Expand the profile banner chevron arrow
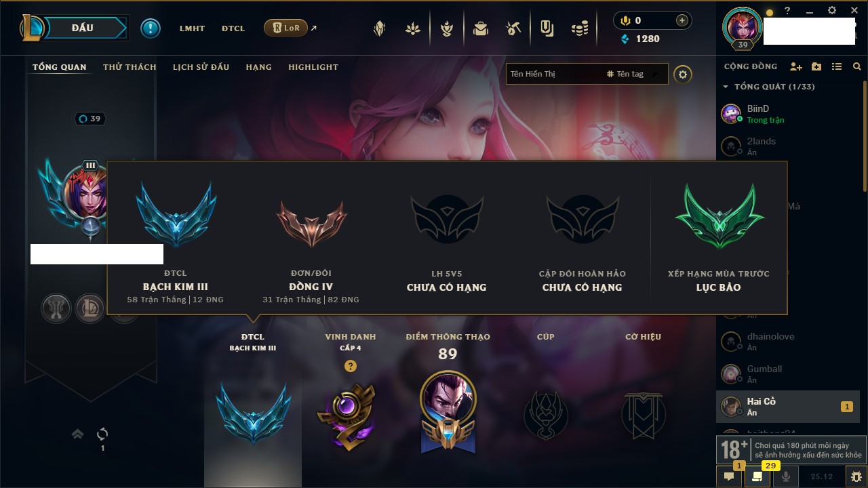The width and height of the screenshot is (868, 488). click(x=78, y=434)
